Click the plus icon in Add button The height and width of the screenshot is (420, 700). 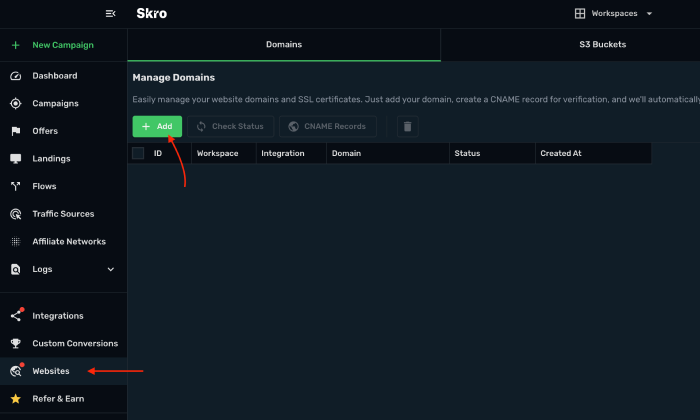tap(146, 127)
